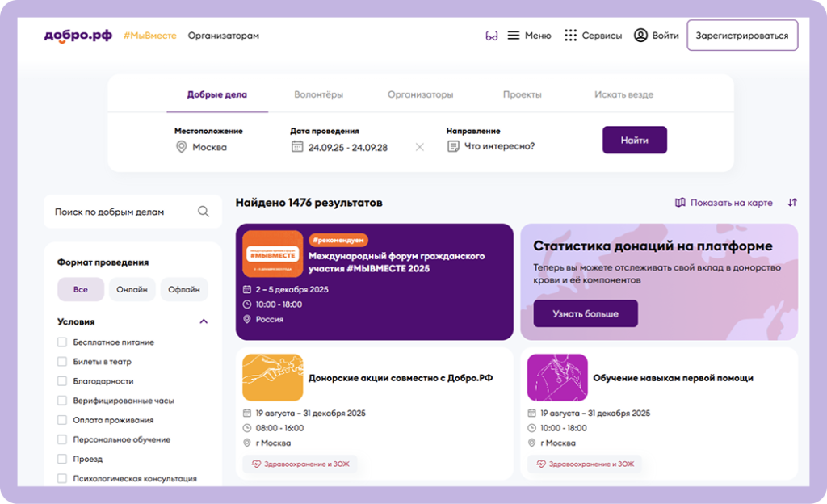Image resolution: width=827 pixels, height=504 pixels.
Task: Click the Зарегистрироваться button
Action: tap(742, 36)
